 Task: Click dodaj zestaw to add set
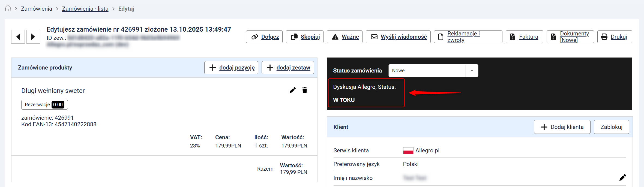click(287, 68)
